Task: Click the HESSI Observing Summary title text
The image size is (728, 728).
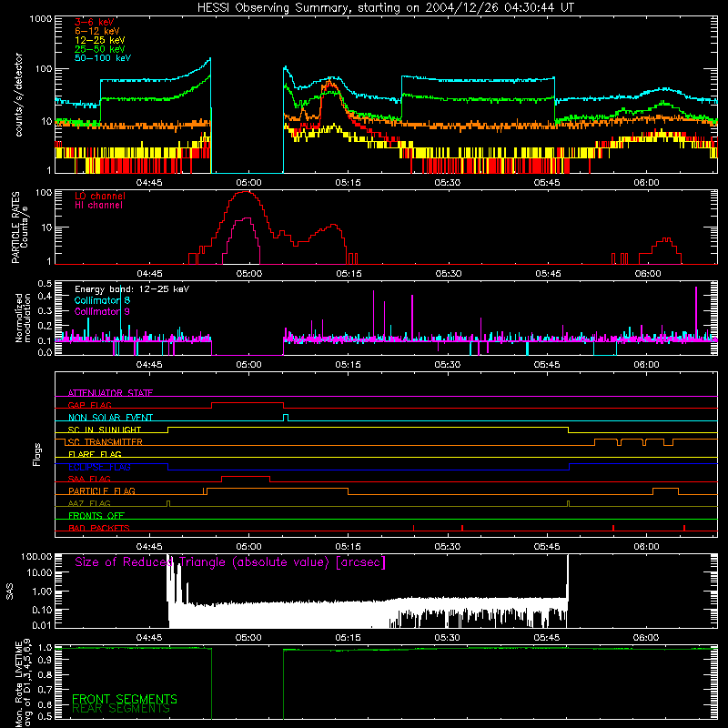Action: click(386, 8)
